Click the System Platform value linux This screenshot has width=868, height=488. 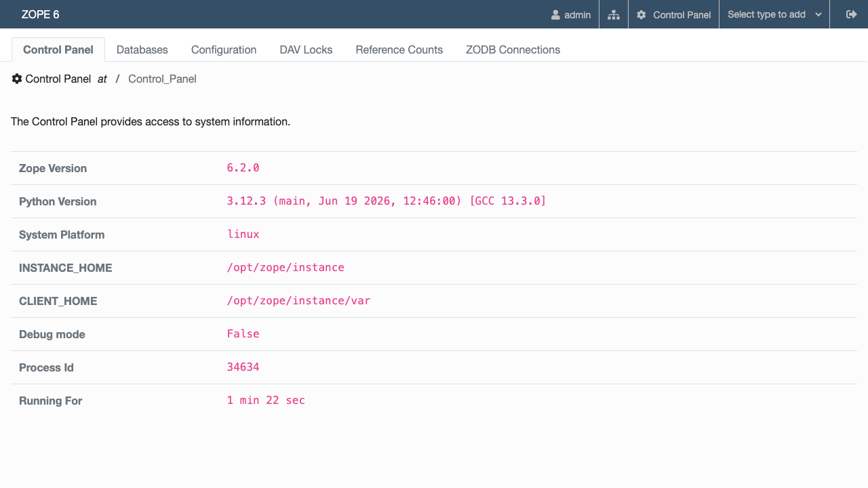[243, 235]
